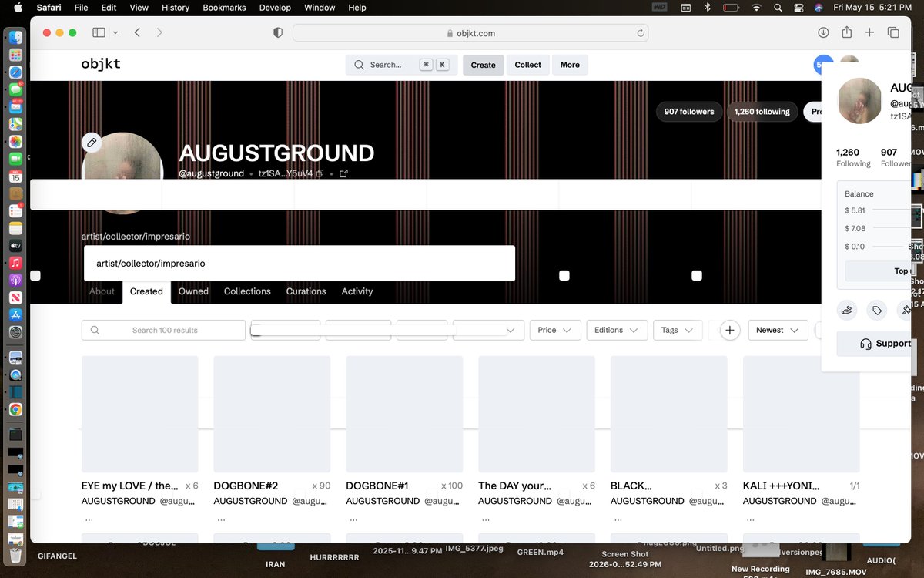This screenshot has height=578, width=924.
Task: Open the DOGBONE#1 token thumbnail
Action: click(x=404, y=414)
